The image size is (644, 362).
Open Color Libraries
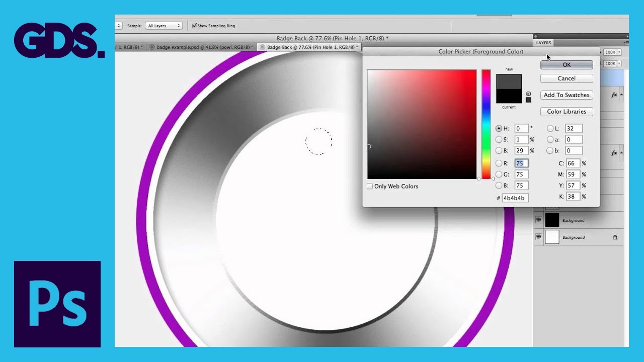pos(567,112)
